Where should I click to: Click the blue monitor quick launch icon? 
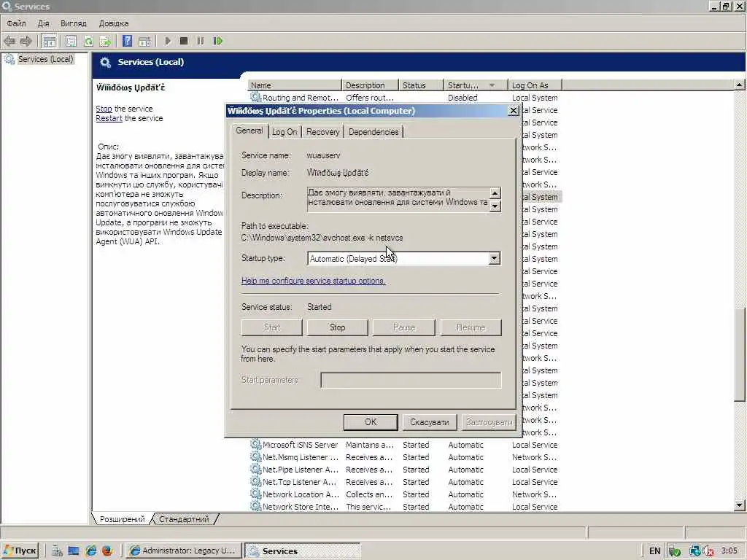(x=74, y=551)
